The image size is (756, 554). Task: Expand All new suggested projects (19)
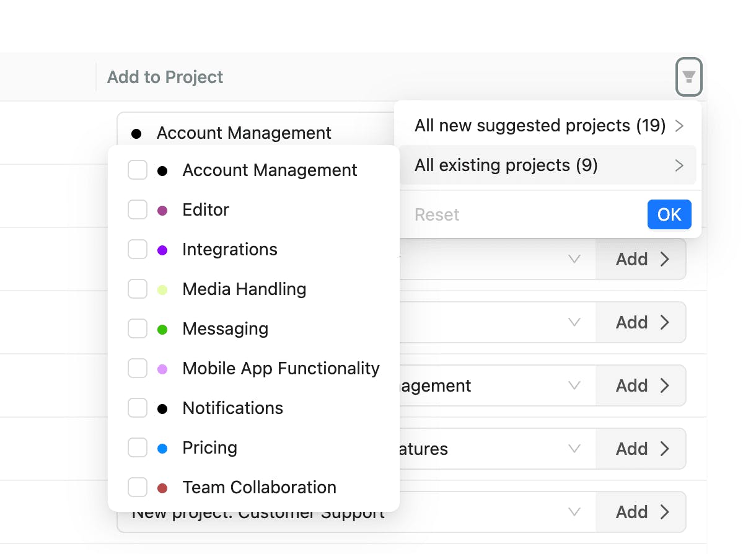point(548,126)
